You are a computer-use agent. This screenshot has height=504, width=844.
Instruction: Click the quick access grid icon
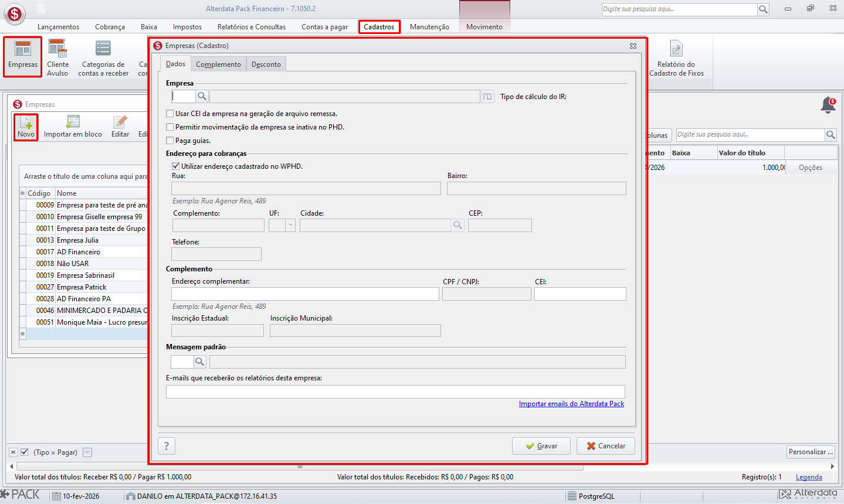(42, 9)
